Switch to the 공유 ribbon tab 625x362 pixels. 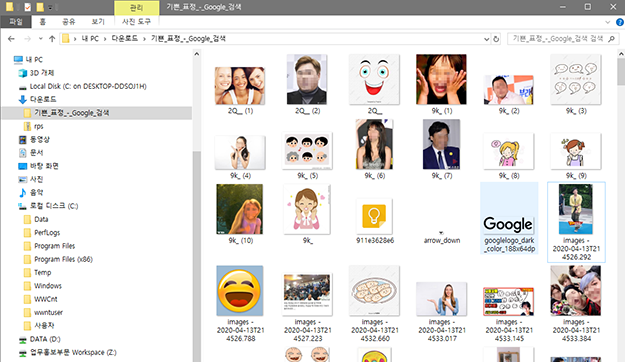[69, 22]
